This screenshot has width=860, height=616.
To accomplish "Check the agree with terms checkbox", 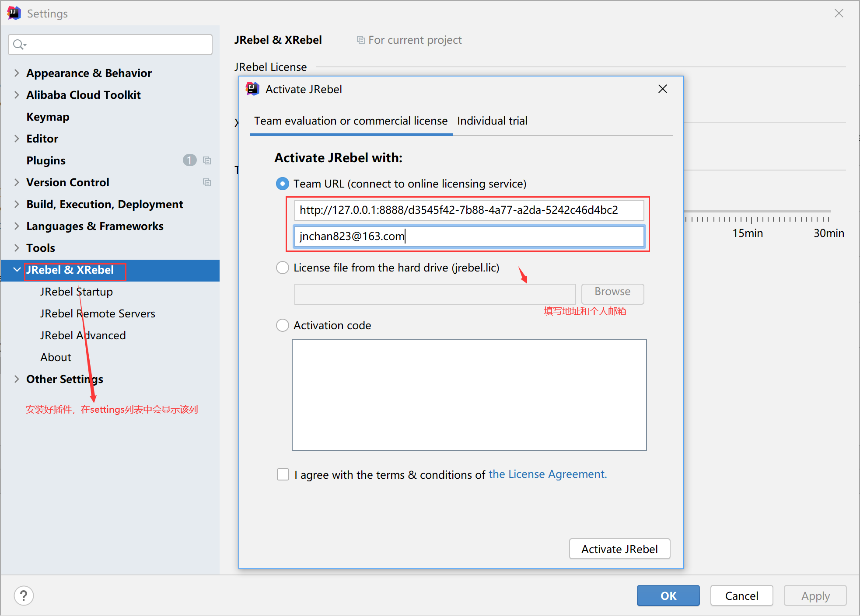I will (x=283, y=474).
